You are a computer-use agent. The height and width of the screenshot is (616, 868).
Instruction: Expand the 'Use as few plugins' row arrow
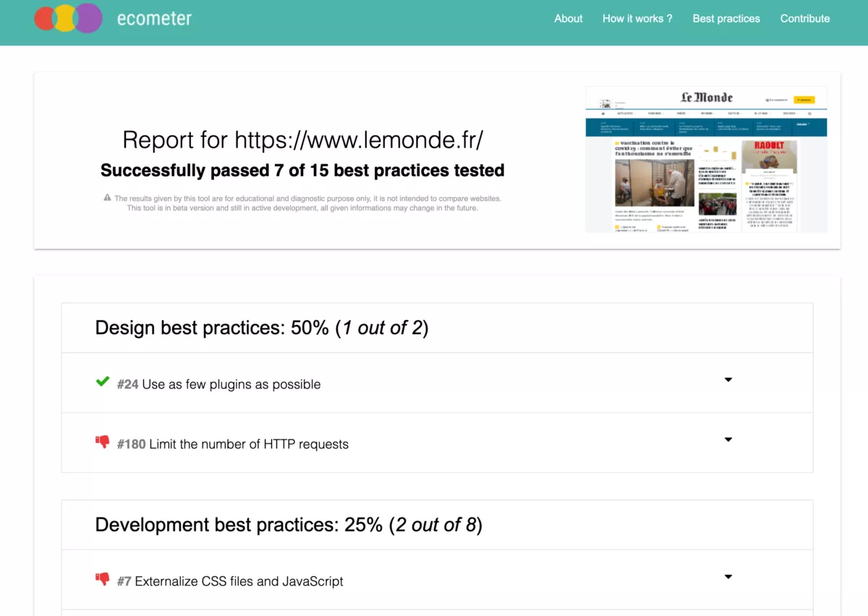[x=728, y=380]
